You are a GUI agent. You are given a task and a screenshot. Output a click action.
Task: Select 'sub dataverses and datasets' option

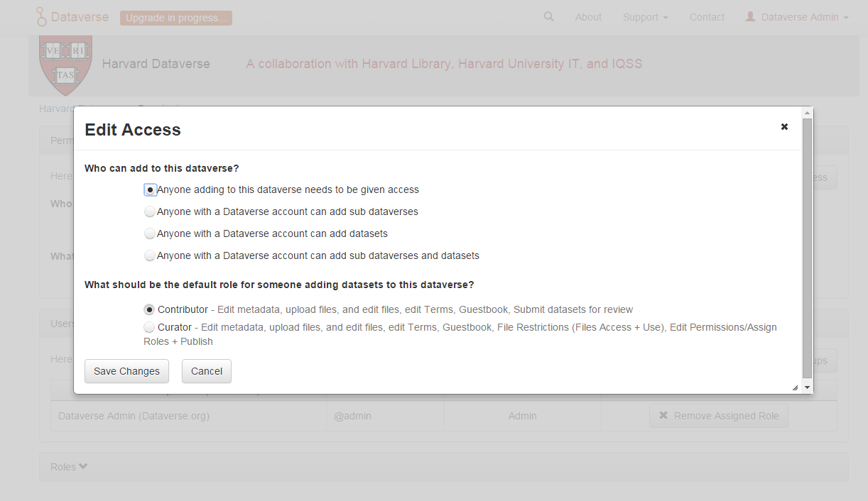point(150,255)
